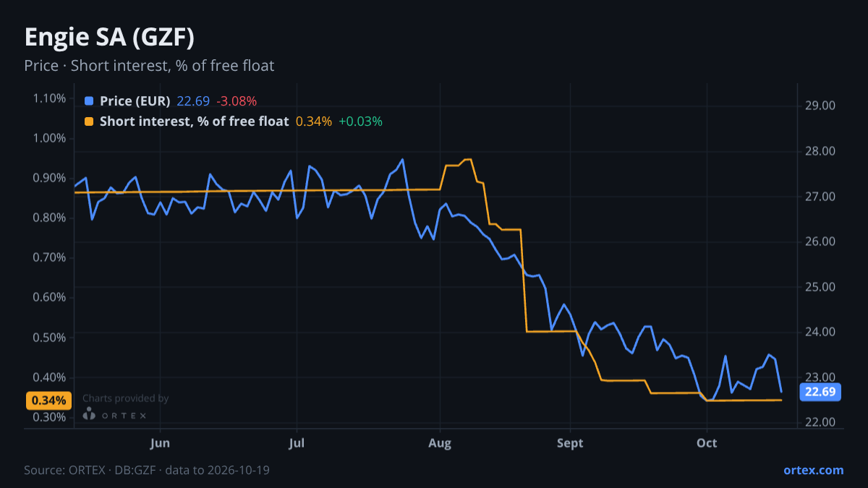Click the Oct x-axis label
This screenshot has height=488, width=868.
pyautogui.click(x=707, y=442)
